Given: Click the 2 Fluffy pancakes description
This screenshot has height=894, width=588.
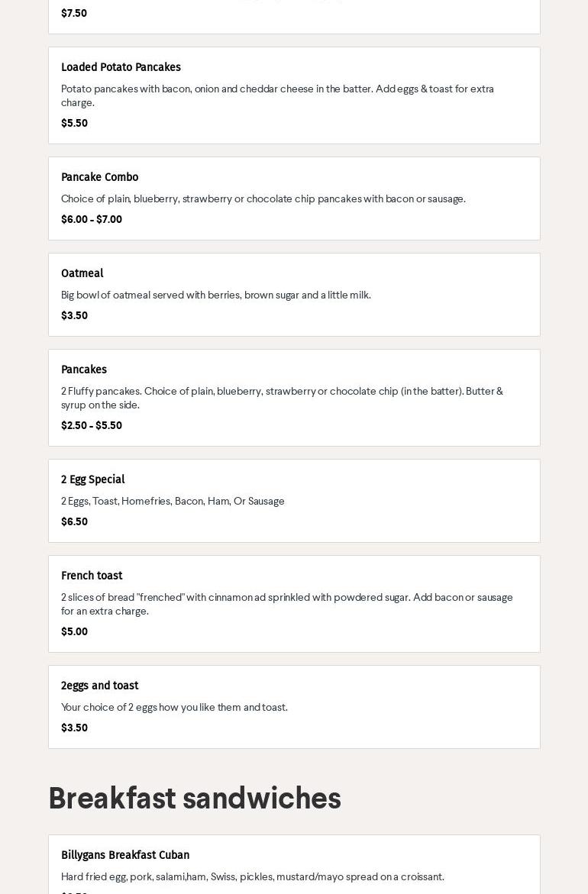Looking at the screenshot, I should [x=281, y=397].
